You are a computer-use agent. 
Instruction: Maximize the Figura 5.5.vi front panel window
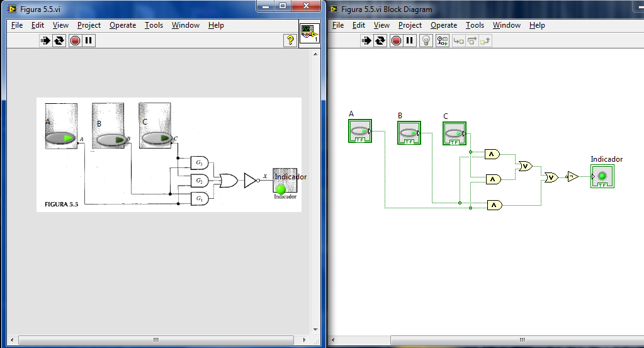coord(283,6)
